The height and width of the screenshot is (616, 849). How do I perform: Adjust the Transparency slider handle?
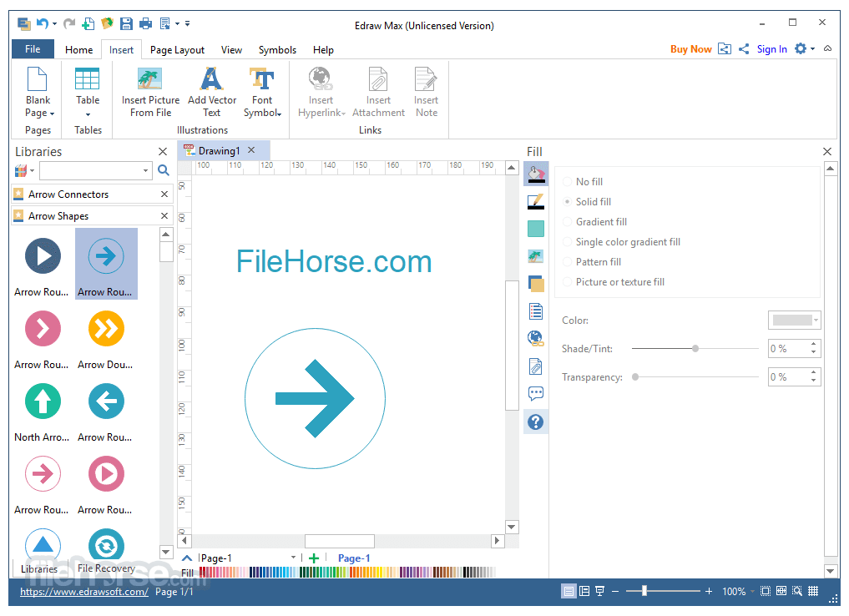[635, 376]
